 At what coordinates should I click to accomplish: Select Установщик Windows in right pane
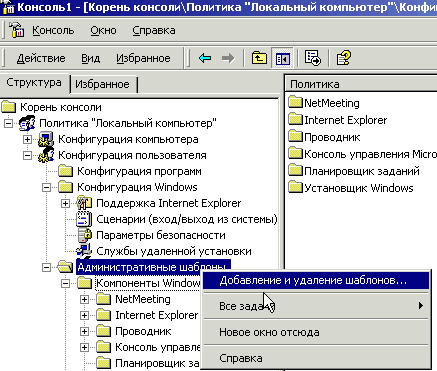359,188
